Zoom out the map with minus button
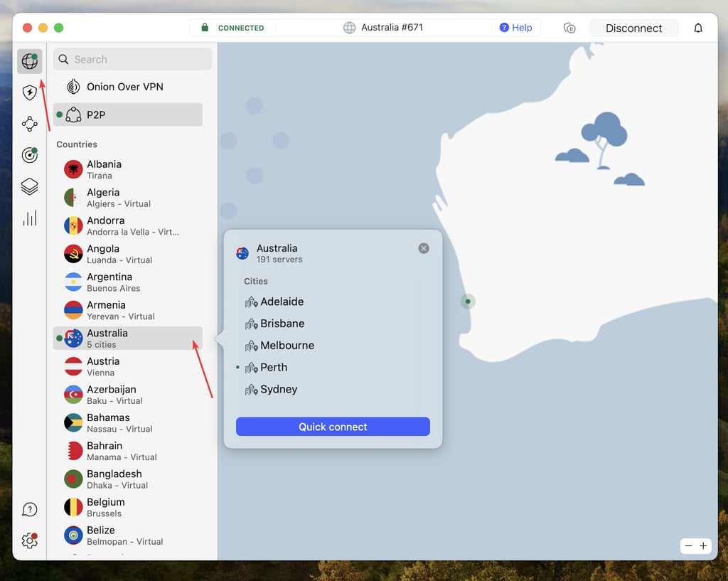728x581 pixels. click(688, 546)
